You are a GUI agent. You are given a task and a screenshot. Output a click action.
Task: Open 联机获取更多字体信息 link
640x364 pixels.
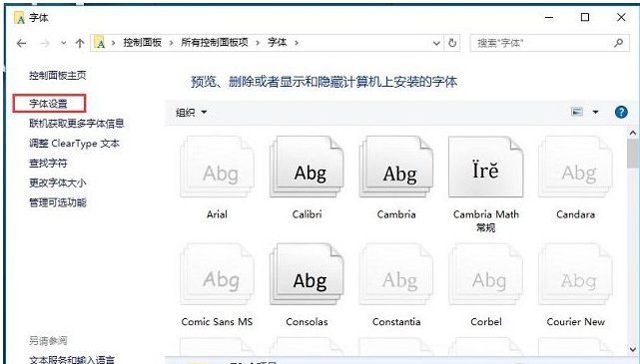pos(76,123)
